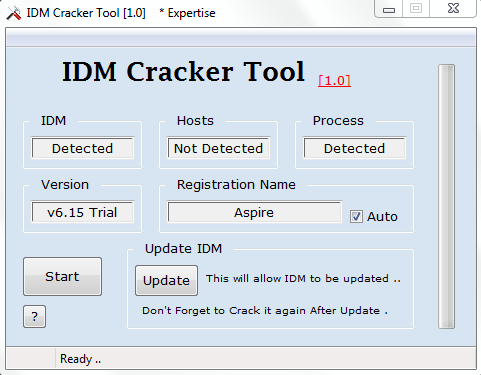Click the '* Expertise' title bar text
The width and height of the screenshot is (481, 375).
pos(187,13)
